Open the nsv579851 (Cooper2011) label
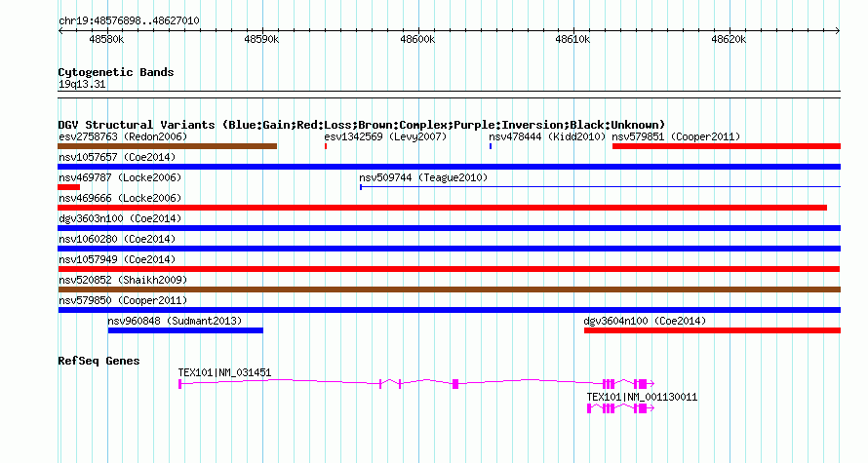The image size is (868, 463). [676, 136]
